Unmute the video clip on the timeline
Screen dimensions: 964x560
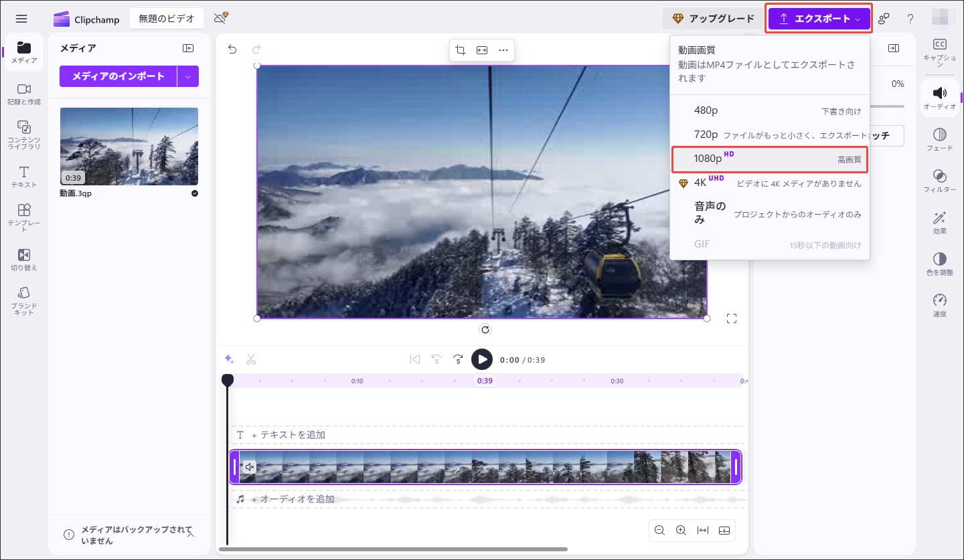click(x=250, y=467)
